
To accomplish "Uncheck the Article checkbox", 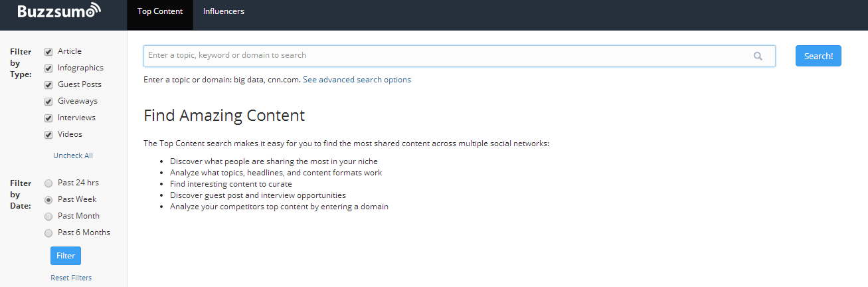I will (x=48, y=52).
